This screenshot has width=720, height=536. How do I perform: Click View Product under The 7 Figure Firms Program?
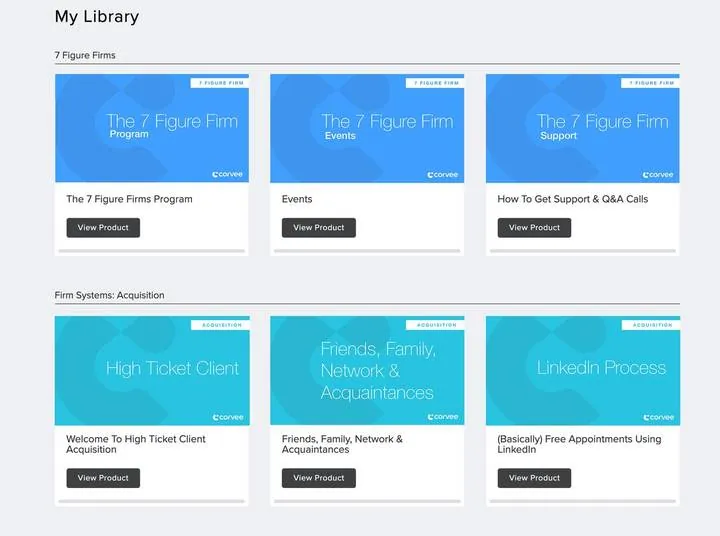pyautogui.click(x=103, y=228)
